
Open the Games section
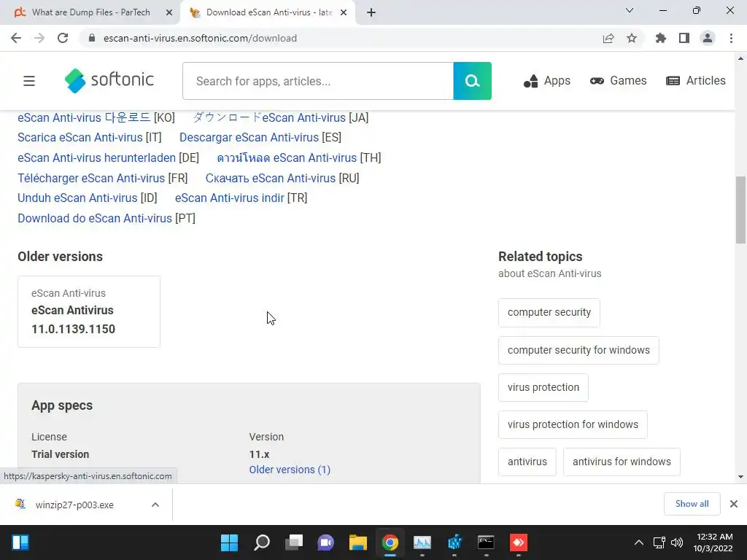[619, 81]
